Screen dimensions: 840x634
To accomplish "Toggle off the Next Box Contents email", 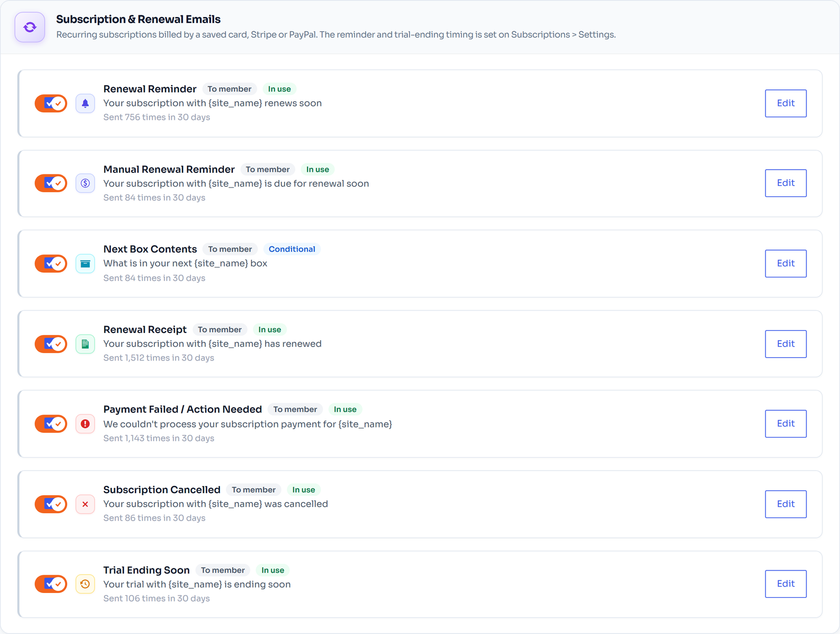I will 51,264.
